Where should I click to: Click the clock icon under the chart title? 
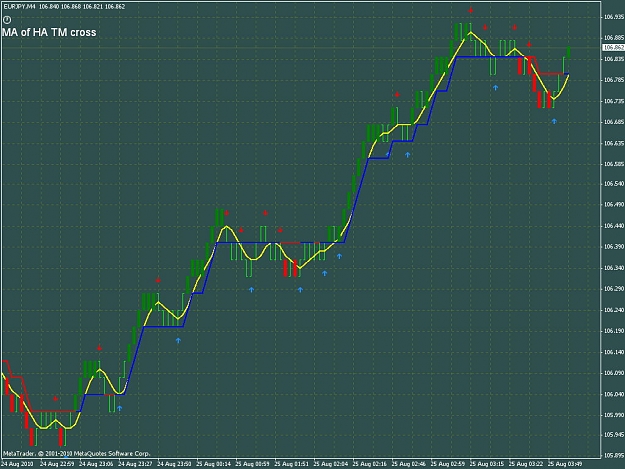point(7,20)
